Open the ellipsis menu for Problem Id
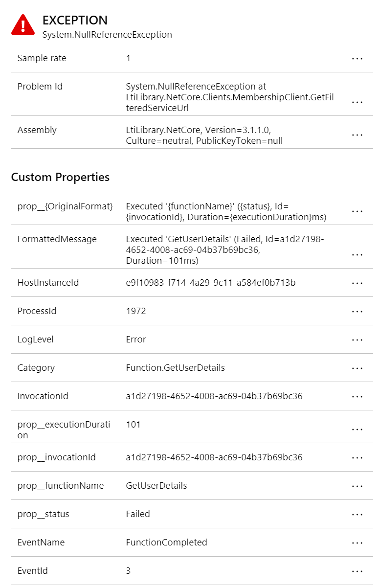Viewport: 379px width, 588px height. [357, 101]
